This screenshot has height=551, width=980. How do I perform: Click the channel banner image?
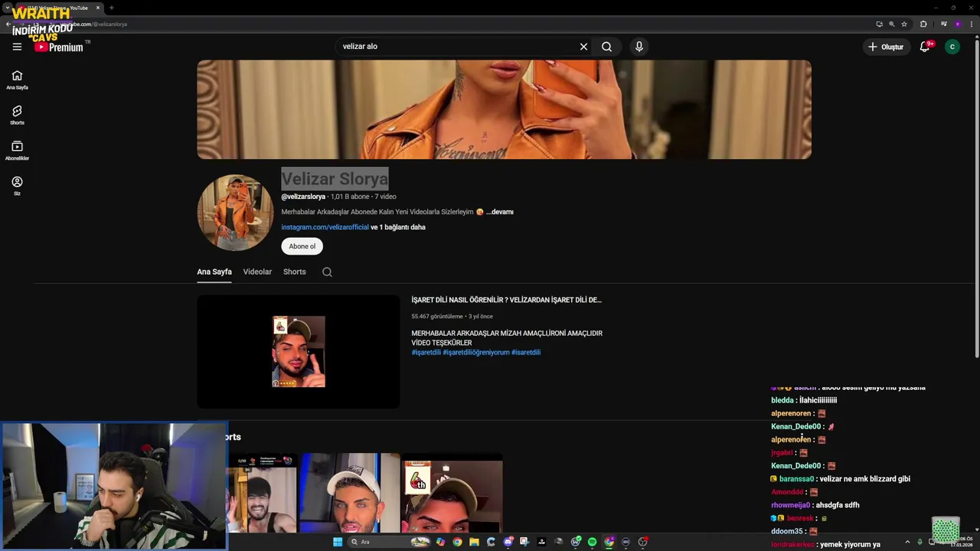click(504, 109)
